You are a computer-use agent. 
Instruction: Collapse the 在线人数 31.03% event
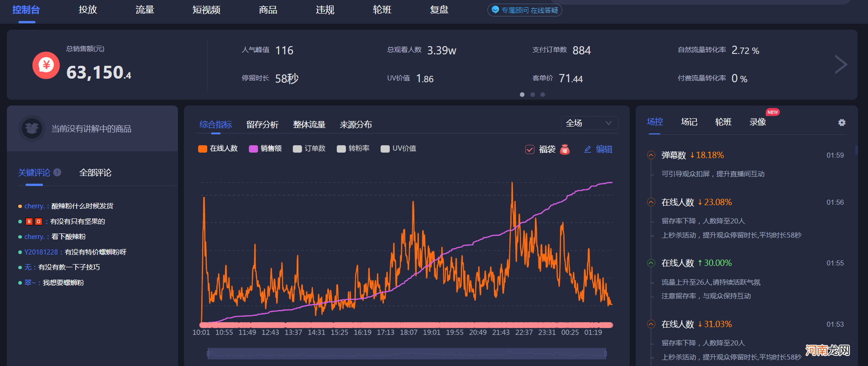click(651, 324)
